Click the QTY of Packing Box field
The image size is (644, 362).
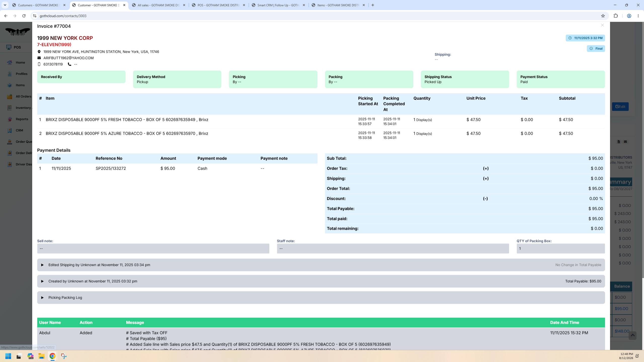point(560,249)
